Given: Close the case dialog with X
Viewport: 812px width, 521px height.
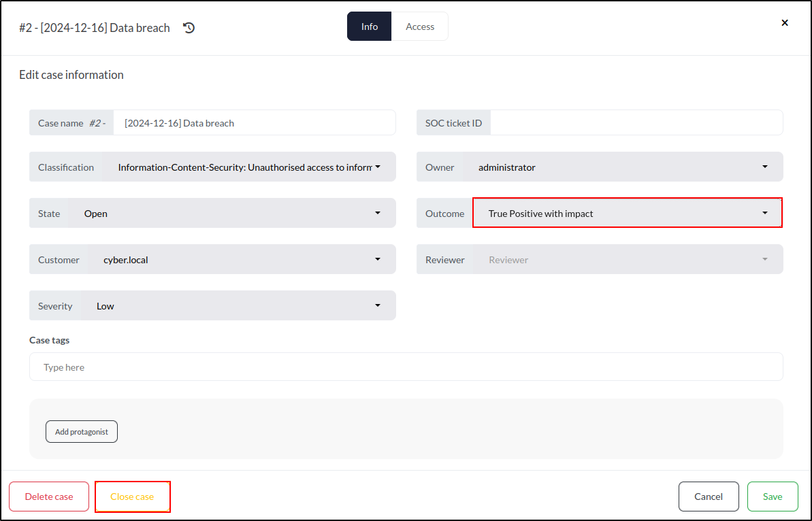Looking at the screenshot, I should [785, 22].
